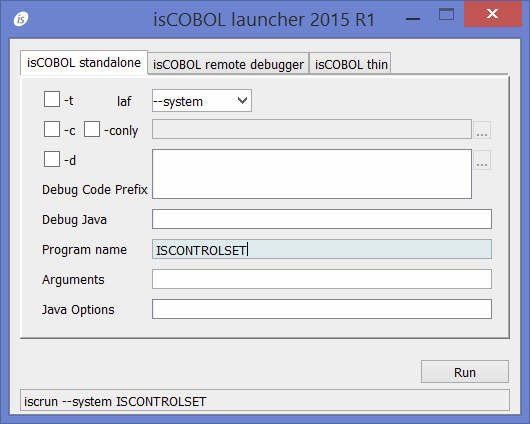The height and width of the screenshot is (424, 530).
Task: Open browse button beside Debug Code Prefix box
Action: pos(482,160)
